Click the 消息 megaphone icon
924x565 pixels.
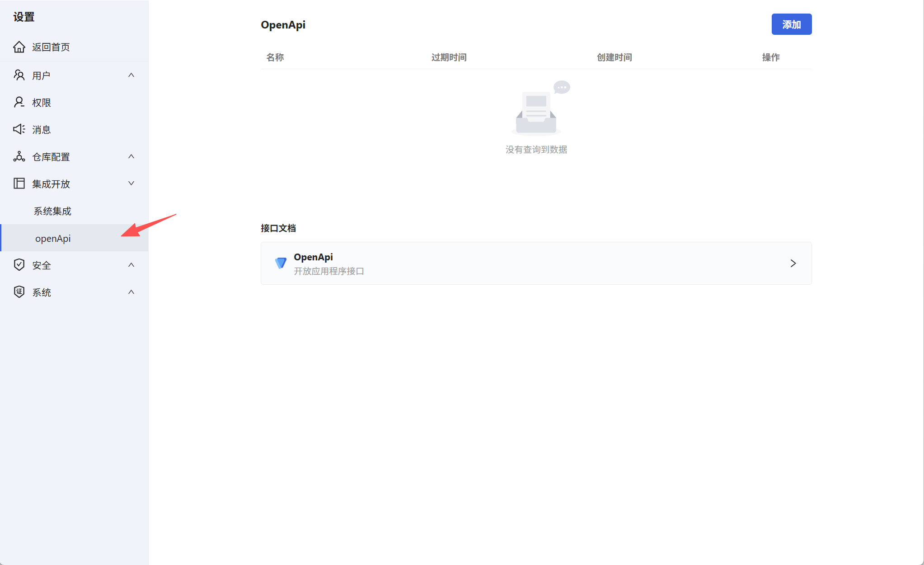(19, 129)
